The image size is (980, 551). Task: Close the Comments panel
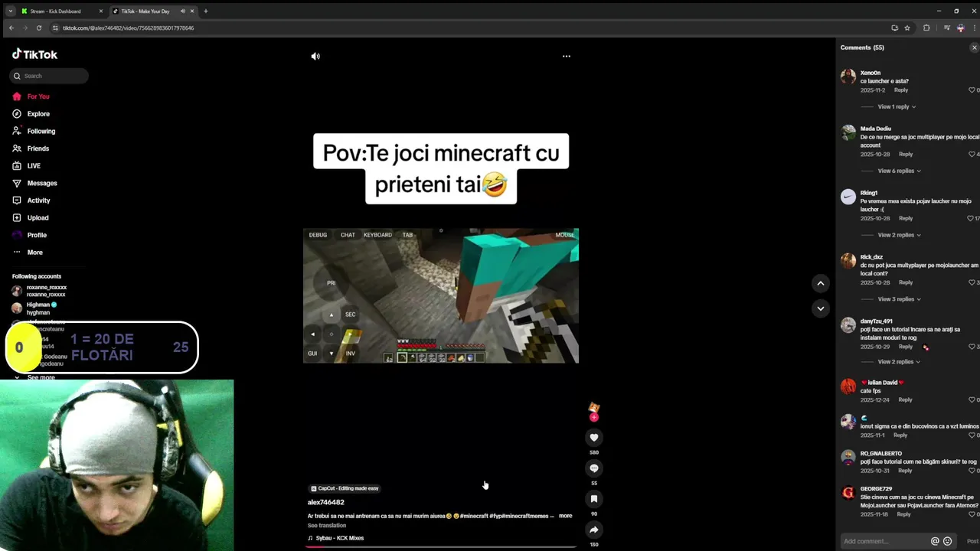coord(974,47)
